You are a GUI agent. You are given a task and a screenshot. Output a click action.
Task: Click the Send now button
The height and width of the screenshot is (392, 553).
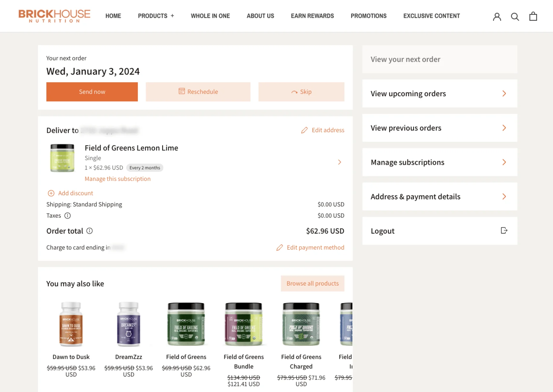pos(92,91)
